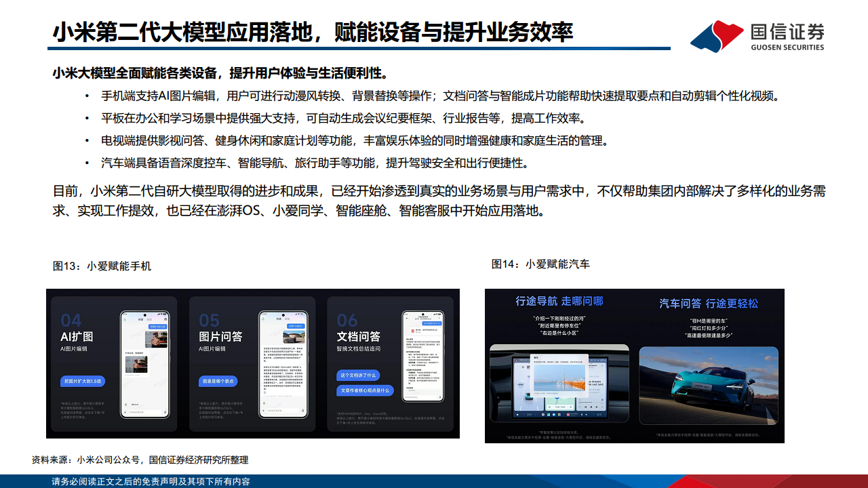Click the Guosen Securities logo

[757, 36]
